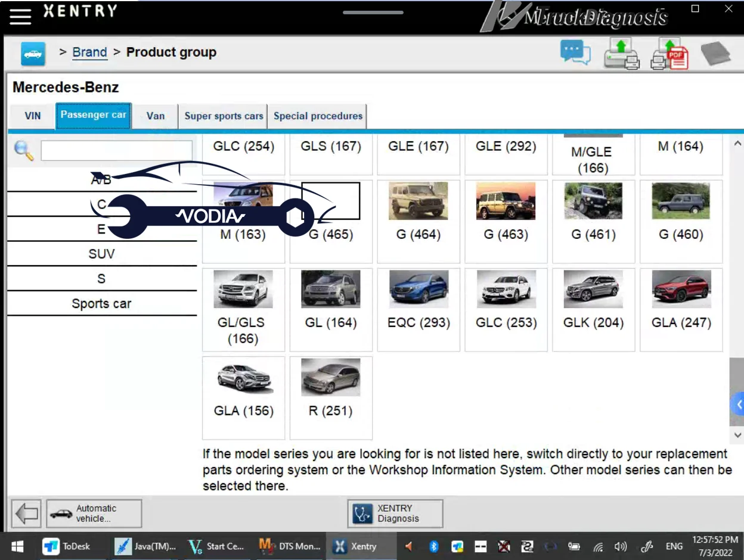Click the blue vehicle icon in breadcrumb
Image resolution: width=744 pixels, height=560 pixels.
click(33, 54)
